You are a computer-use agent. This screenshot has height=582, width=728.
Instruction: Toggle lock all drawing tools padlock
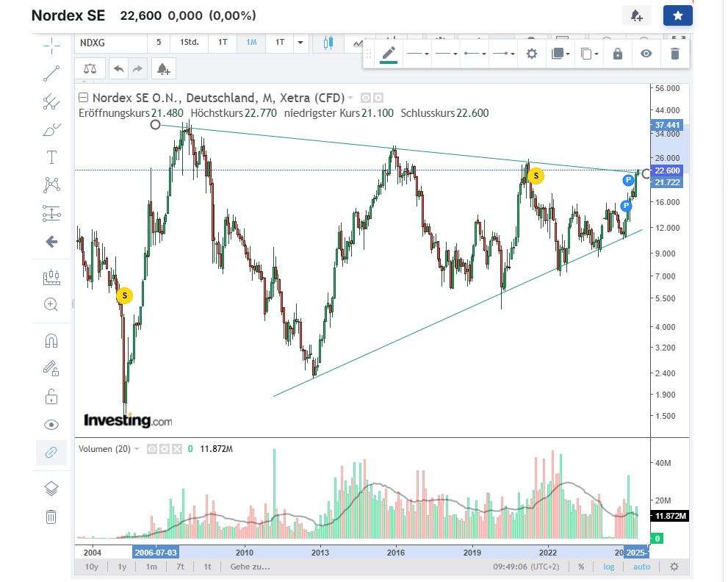point(51,397)
